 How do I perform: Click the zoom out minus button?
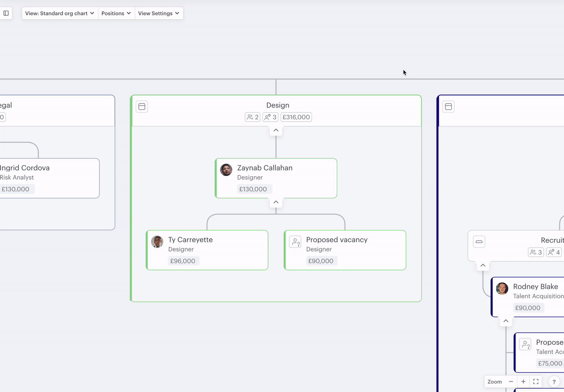tap(511, 382)
